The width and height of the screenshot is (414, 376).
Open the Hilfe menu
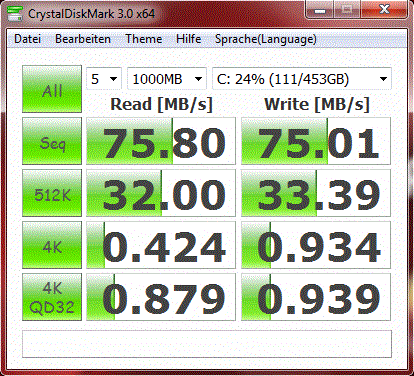(x=189, y=39)
